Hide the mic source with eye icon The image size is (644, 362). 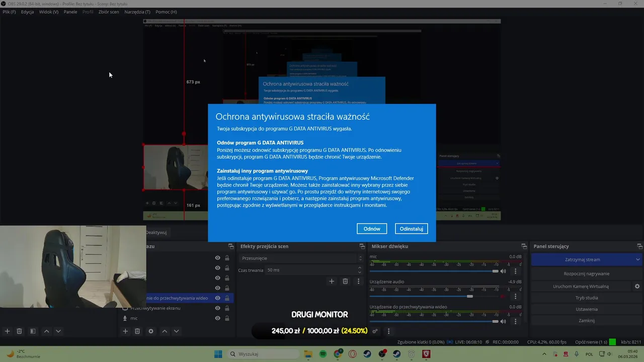click(x=217, y=318)
